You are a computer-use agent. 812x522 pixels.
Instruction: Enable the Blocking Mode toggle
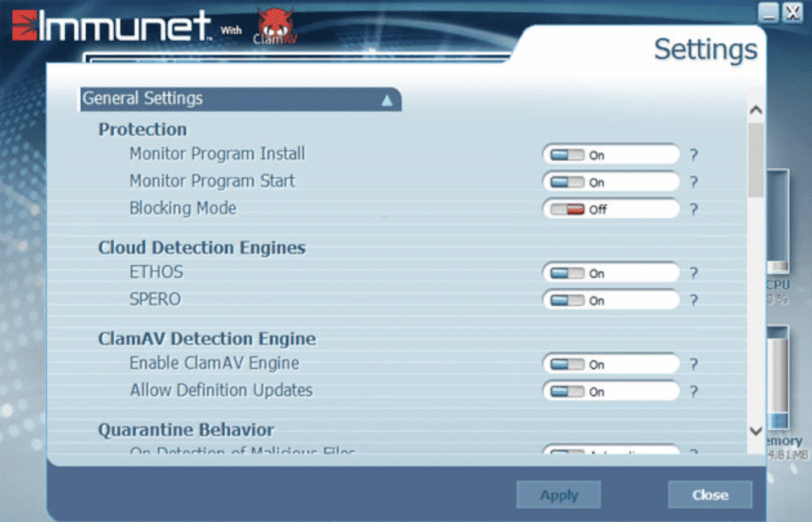point(567,210)
